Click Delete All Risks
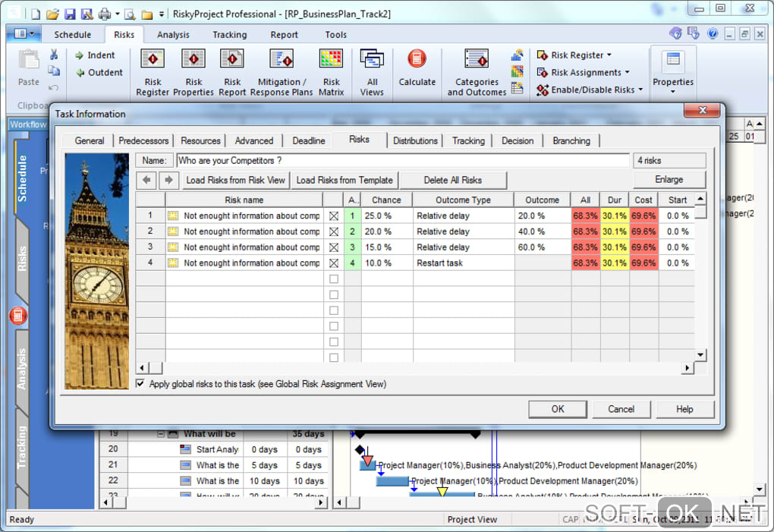Image resolution: width=774 pixels, height=532 pixels. pyautogui.click(x=453, y=180)
